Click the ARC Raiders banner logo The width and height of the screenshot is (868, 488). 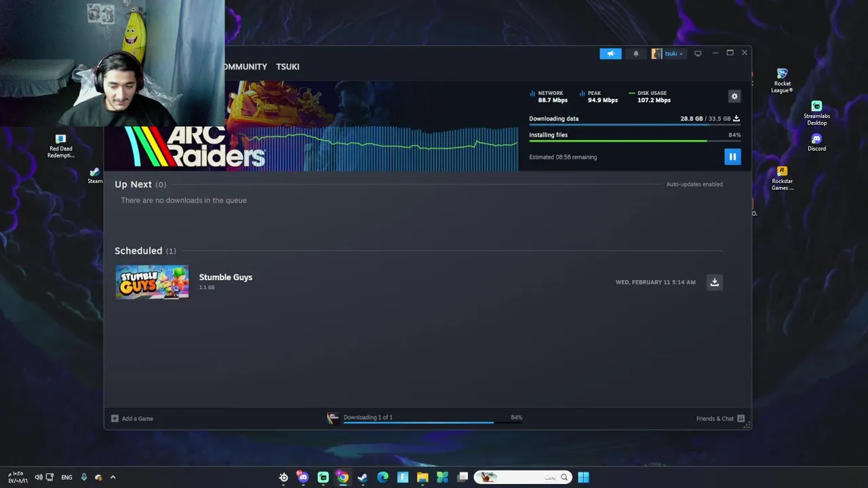195,146
